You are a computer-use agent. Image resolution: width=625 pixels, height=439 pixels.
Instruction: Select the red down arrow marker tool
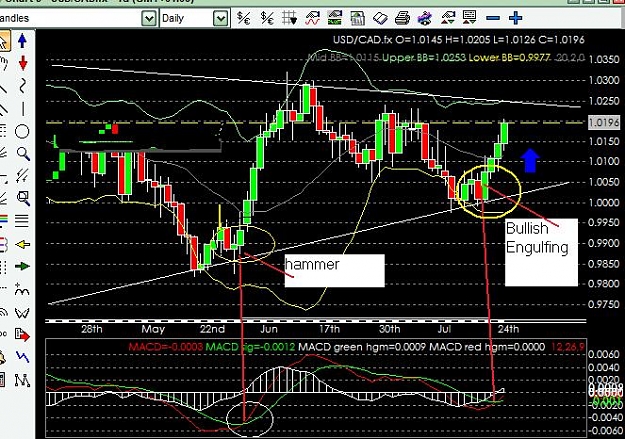pyautogui.click(x=23, y=63)
